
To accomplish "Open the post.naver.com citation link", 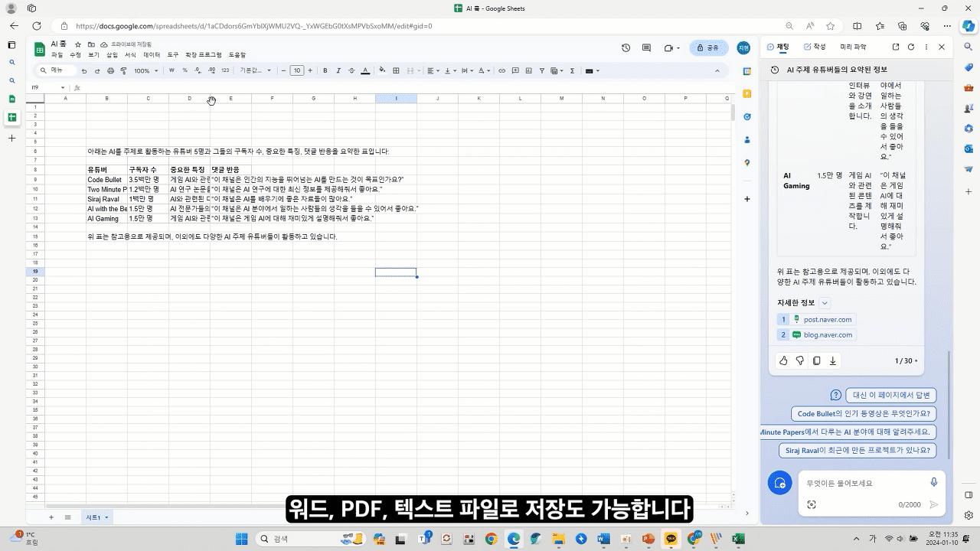I will [828, 319].
